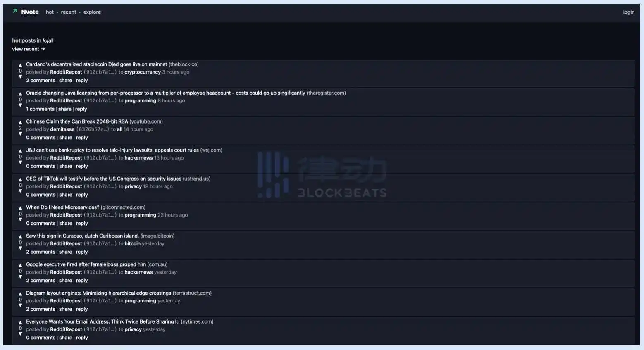This screenshot has height=350, width=644.
Task: Follow the view recent arrow link
Action: (x=28, y=49)
